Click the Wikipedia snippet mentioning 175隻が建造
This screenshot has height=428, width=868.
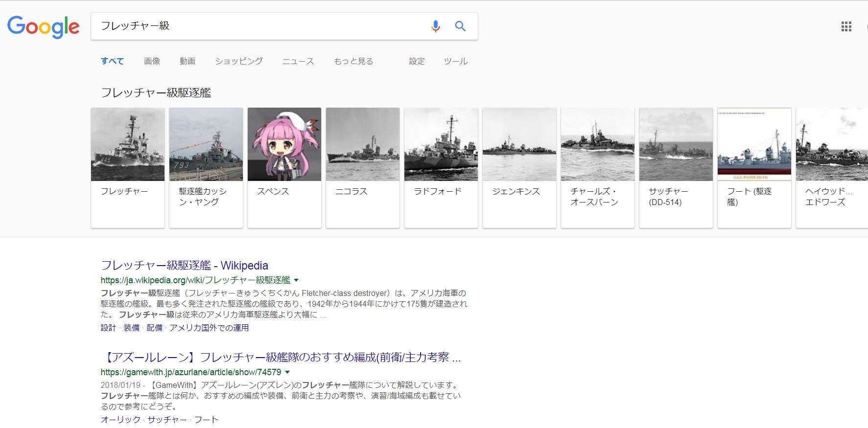pyautogui.click(x=284, y=304)
